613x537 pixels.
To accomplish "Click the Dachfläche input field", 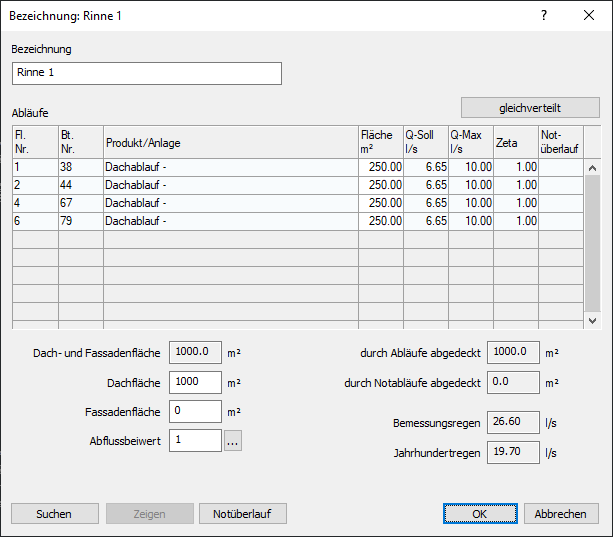I will click(195, 382).
